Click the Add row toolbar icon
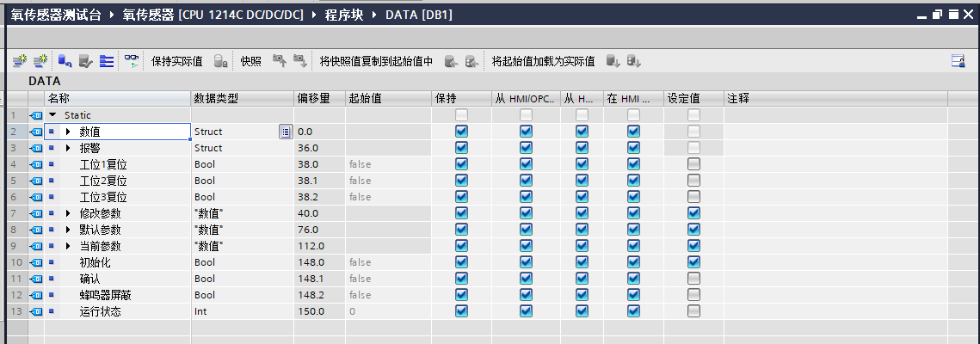The image size is (980, 344). (40, 61)
